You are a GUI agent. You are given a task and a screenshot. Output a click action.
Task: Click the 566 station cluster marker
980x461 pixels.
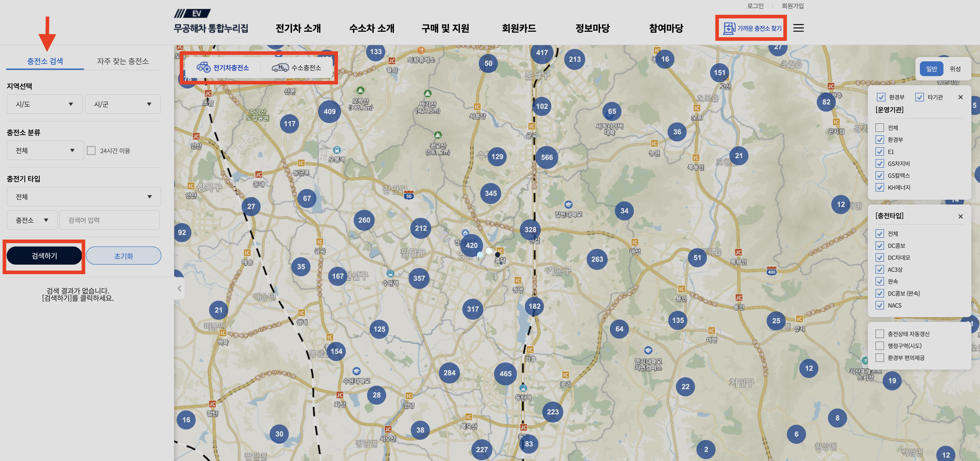click(547, 157)
